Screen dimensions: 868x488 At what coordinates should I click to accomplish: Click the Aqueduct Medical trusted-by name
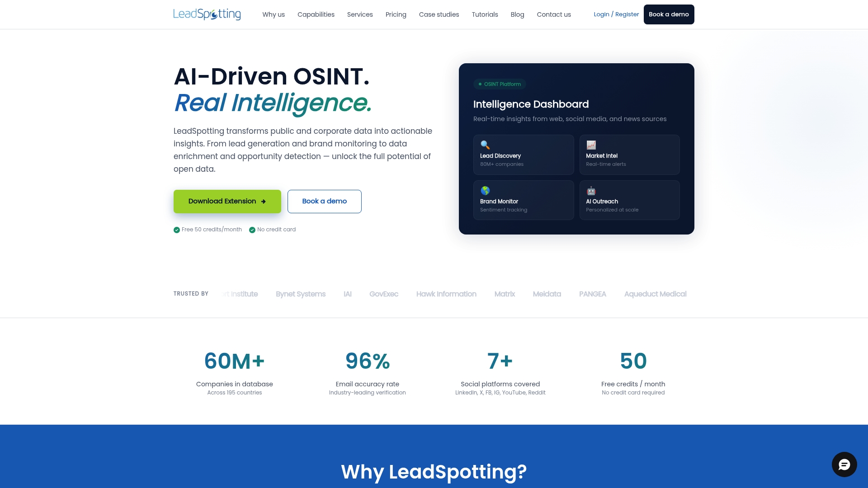655,294
